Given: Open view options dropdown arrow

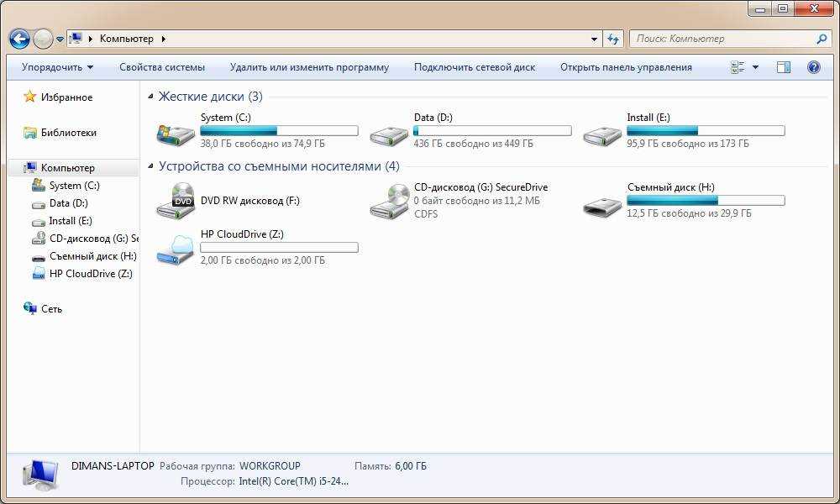Looking at the screenshot, I should (x=755, y=67).
